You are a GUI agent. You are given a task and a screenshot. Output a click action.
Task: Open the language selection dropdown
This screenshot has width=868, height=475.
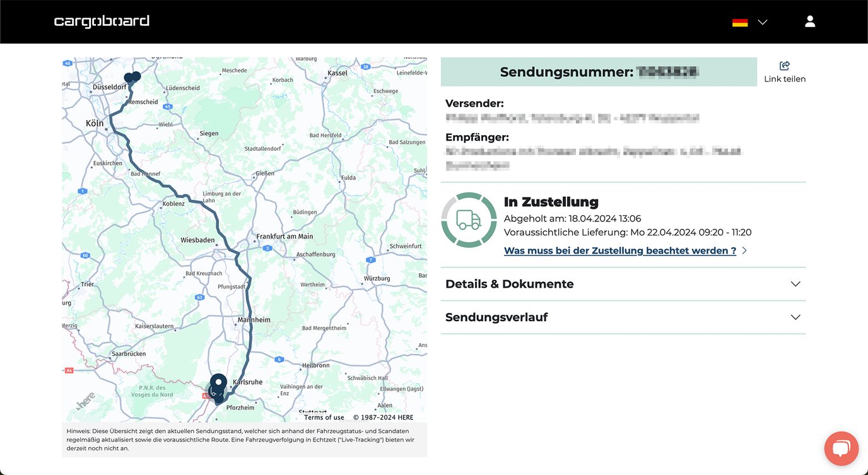[x=762, y=21]
